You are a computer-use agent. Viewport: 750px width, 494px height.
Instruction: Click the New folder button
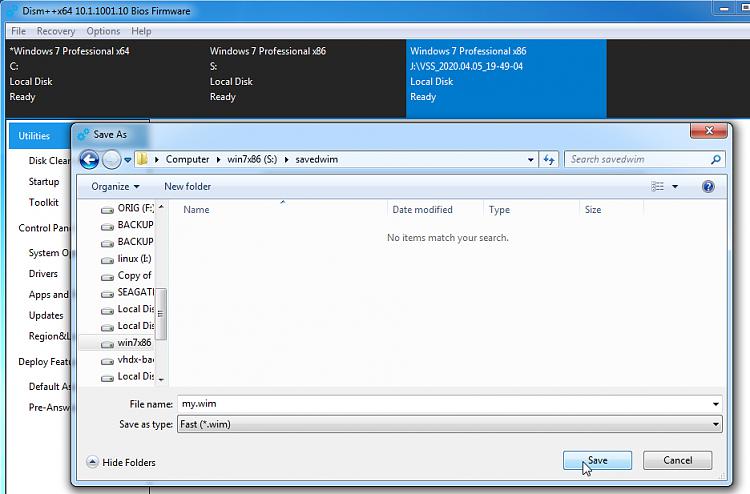click(188, 187)
